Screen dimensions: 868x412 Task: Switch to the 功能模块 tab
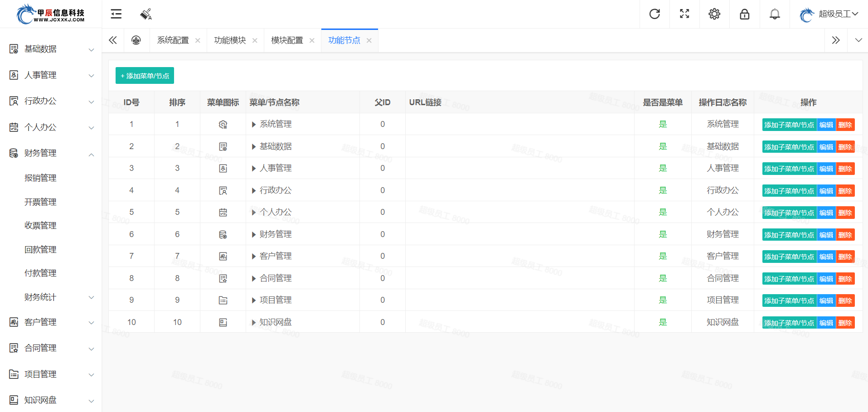click(230, 40)
